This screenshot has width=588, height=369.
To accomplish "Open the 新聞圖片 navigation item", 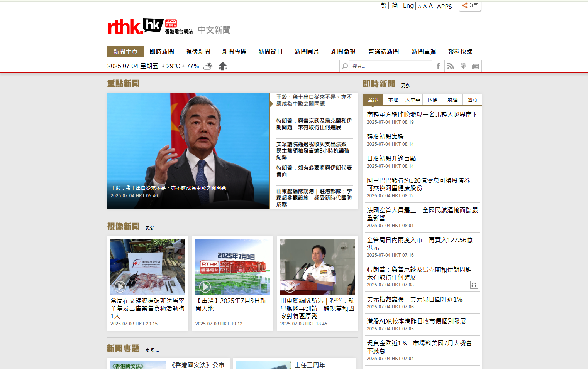I will pyautogui.click(x=307, y=51).
